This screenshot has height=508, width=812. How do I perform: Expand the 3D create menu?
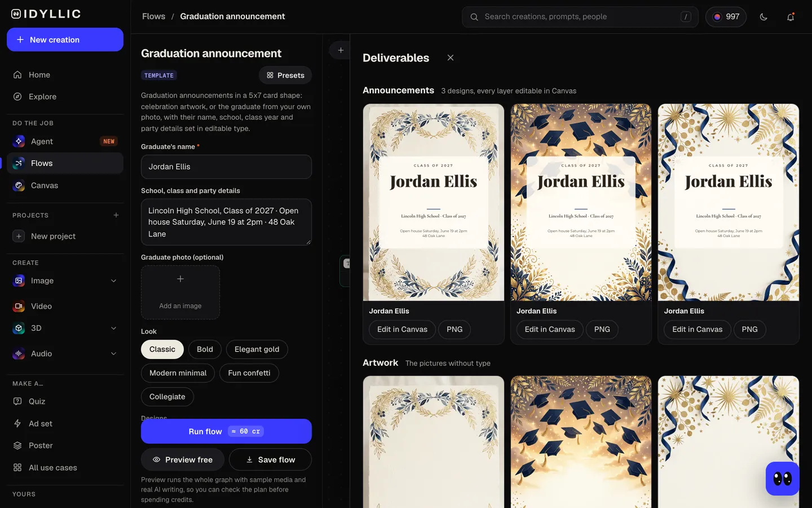pyautogui.click(x=114, y=328)
